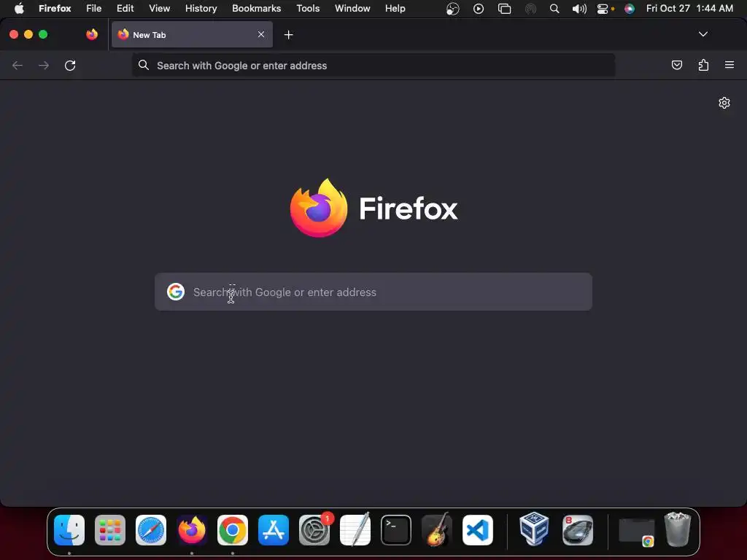Open the racing car game in Dock
This screenshot has width=747, height=560.
coord(578,530)
